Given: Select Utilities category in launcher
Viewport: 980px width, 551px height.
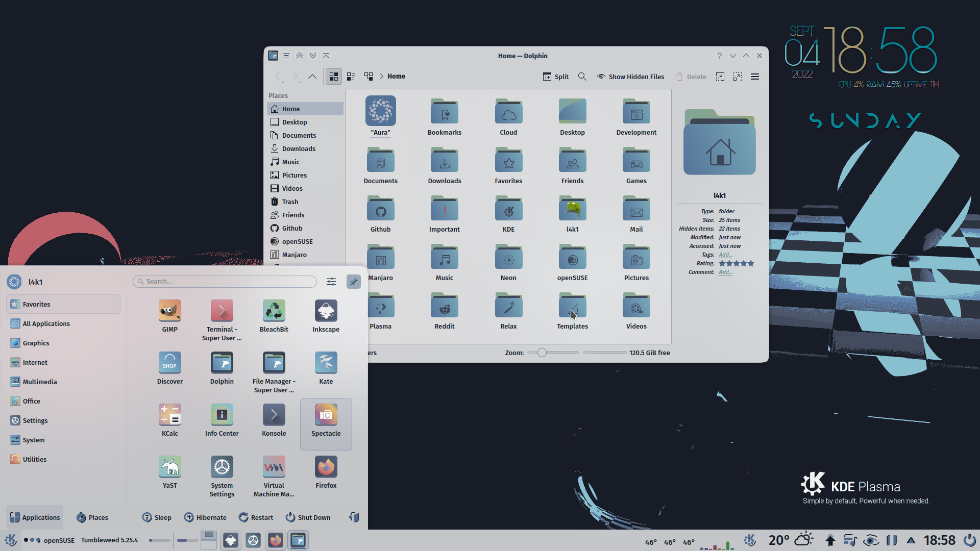Looking at the screenshot, I should click(x=63, y=459).
